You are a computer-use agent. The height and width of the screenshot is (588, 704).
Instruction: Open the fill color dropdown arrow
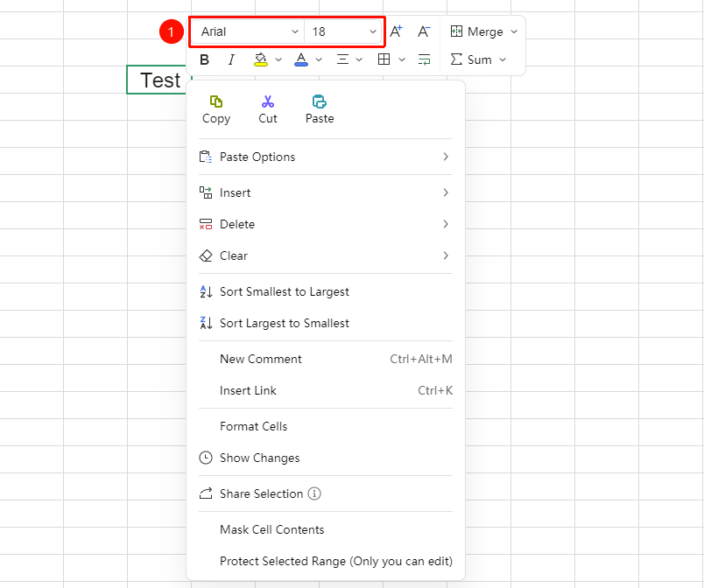278,59
